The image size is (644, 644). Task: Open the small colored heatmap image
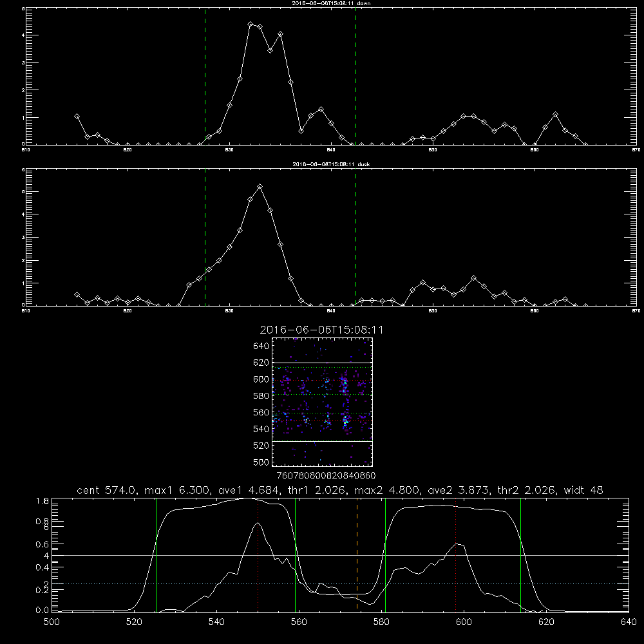click(x=322, y=402)
